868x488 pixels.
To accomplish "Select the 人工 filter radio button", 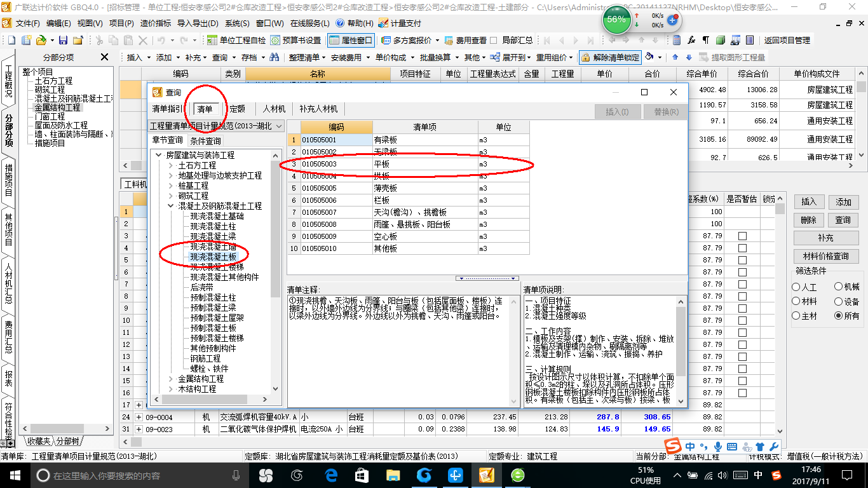I will [x=796, y=287].
